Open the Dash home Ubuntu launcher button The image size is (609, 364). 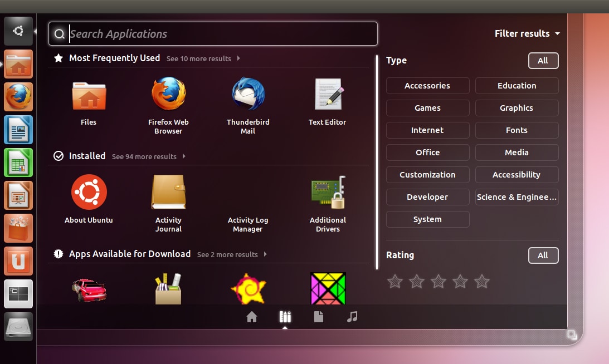18,31
